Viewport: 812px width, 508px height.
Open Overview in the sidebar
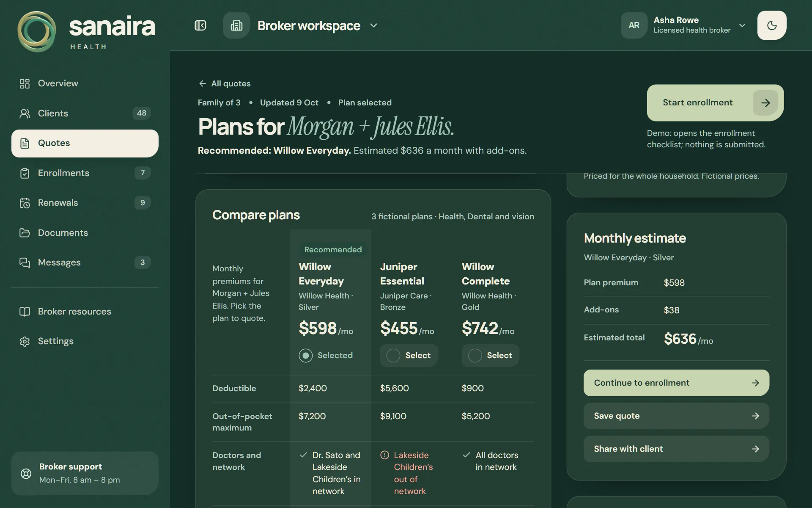coord(85,83)
